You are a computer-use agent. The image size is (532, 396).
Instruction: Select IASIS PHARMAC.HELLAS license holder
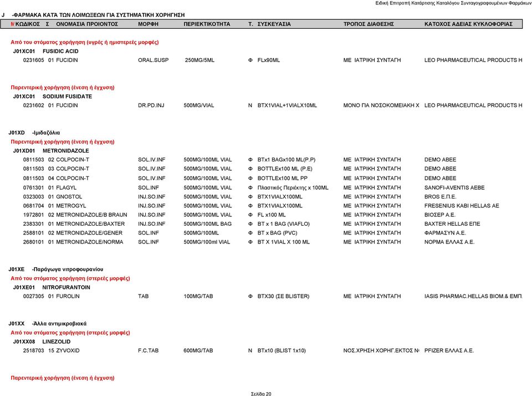click(x=473, y=297)
